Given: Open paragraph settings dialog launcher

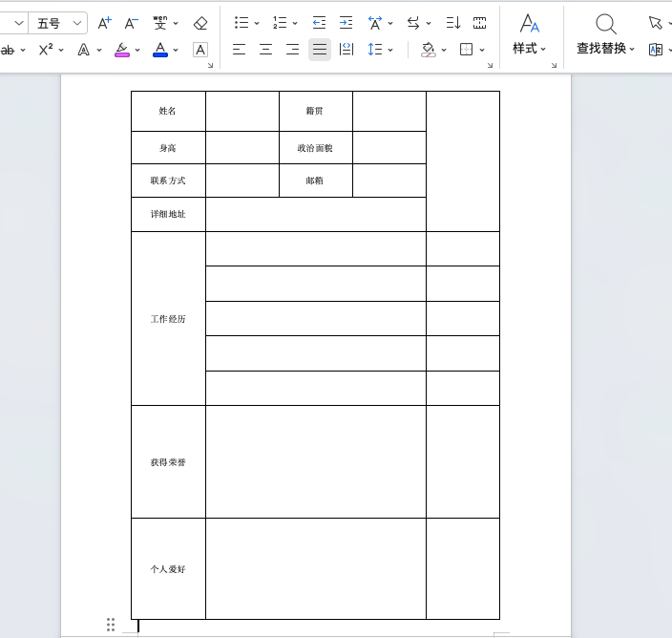Looking at the screenshot, I should pos(490,66).
